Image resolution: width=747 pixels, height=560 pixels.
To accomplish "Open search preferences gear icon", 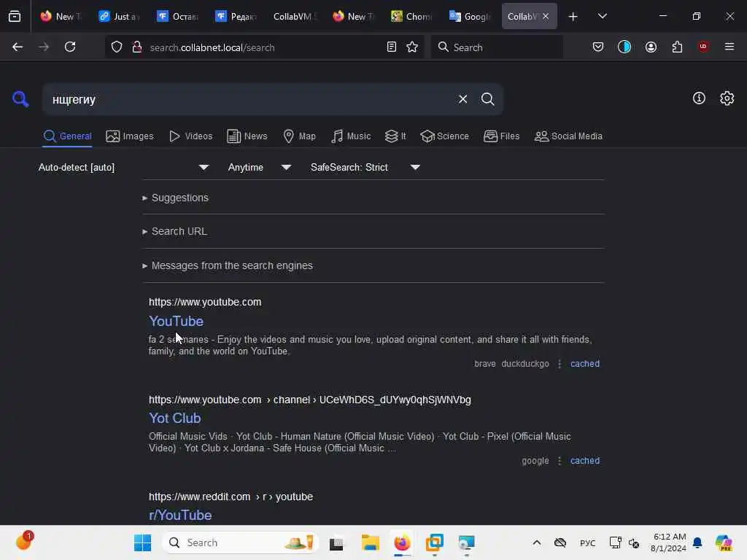I will pos(727,98).
